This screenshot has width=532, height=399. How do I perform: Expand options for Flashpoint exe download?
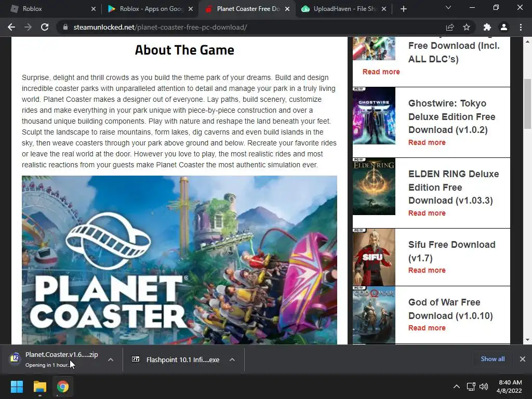click(232, 360)
